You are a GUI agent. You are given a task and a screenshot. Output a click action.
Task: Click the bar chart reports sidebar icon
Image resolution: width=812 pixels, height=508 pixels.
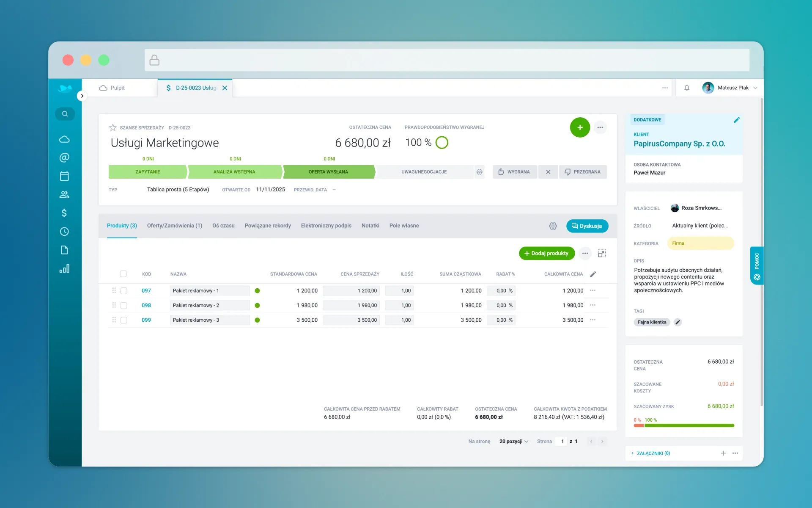point(64,269)
